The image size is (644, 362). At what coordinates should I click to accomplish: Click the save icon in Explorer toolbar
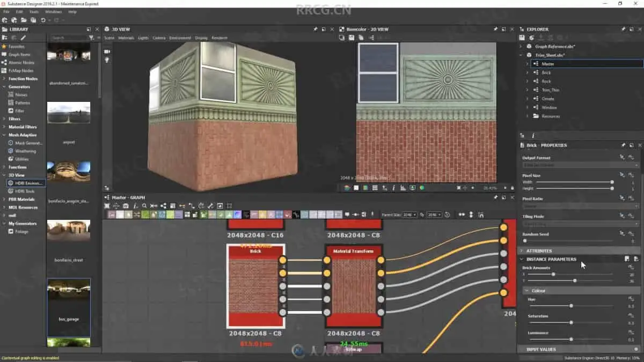pyautogui.click(x=522, y=38)
